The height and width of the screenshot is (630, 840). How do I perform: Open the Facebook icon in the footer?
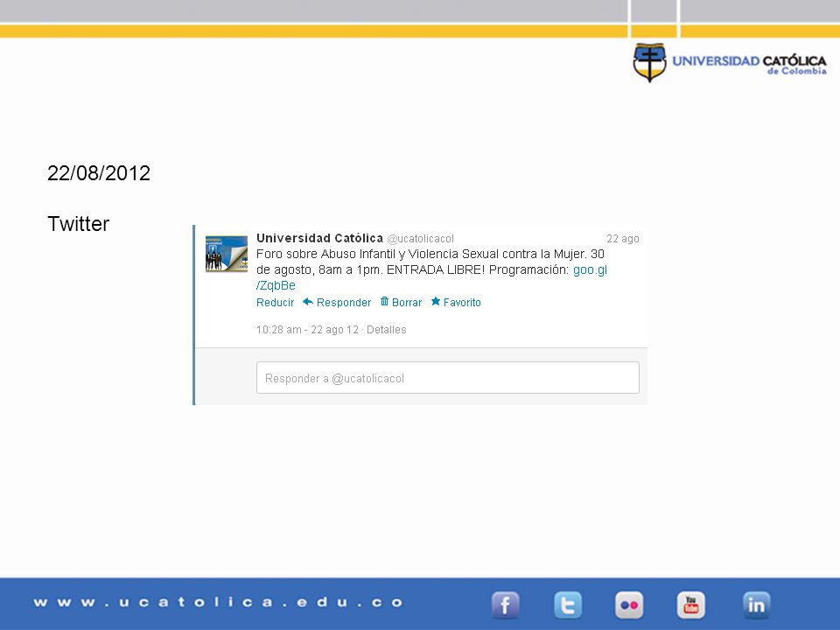pyautogui.click(x=505, y=605)
